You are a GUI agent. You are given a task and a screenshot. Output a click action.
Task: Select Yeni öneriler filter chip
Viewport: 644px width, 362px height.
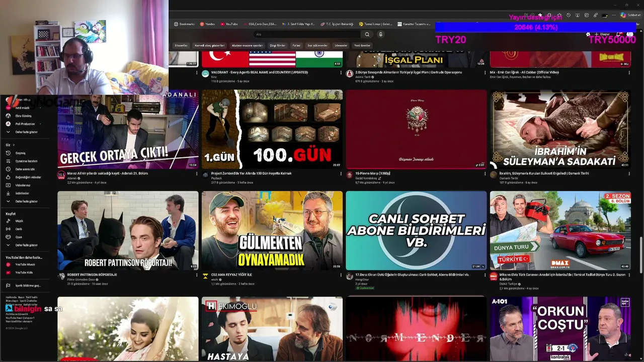click(x=362, y=45)
